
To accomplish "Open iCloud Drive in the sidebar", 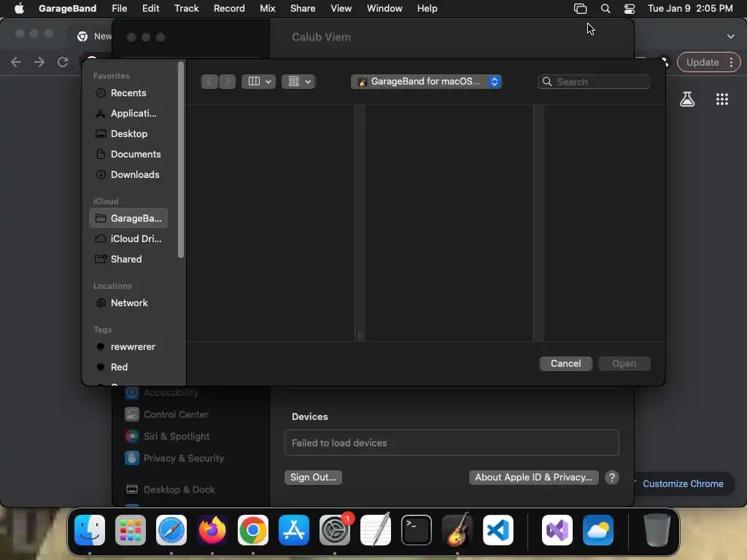I will [128, 238].
